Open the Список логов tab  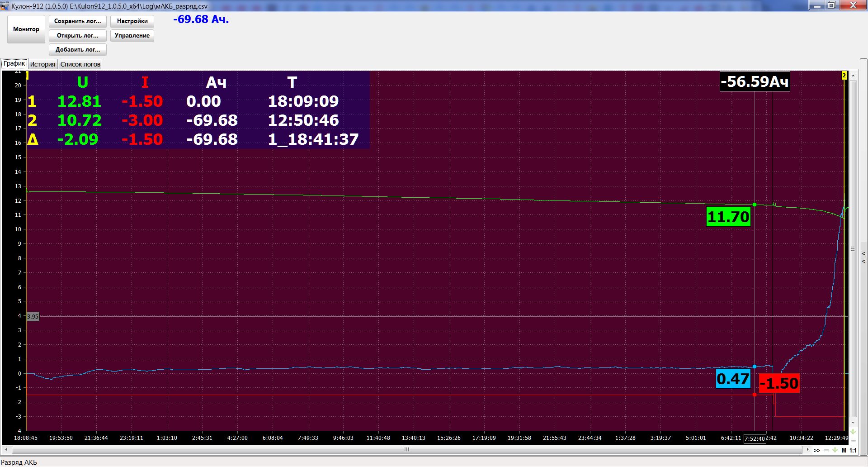pos(80,64)
